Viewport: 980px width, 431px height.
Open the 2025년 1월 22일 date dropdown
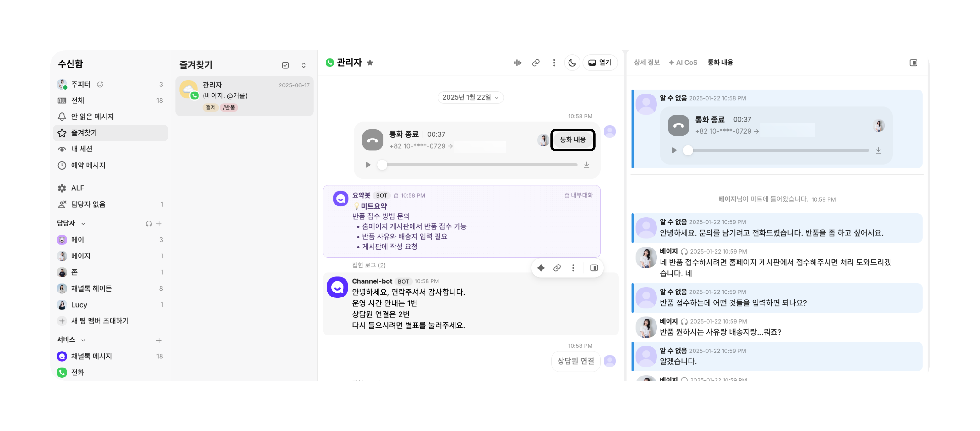coord(470,97)
